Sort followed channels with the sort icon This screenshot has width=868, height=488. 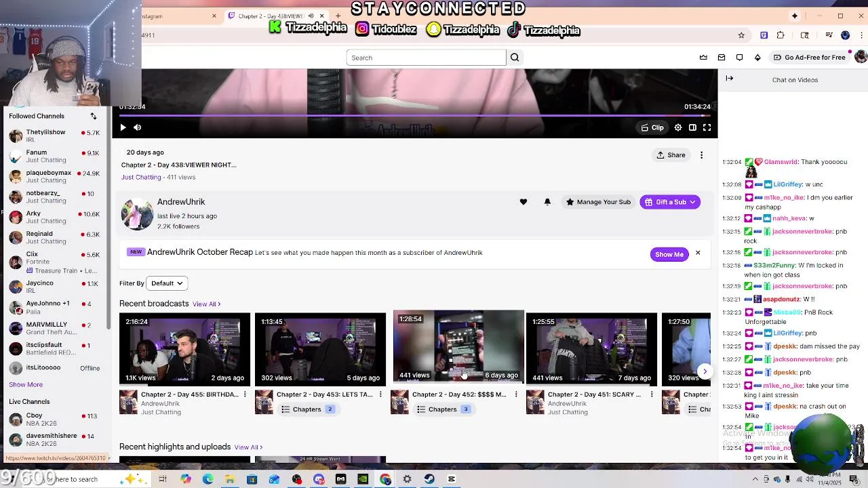(94, 116)
